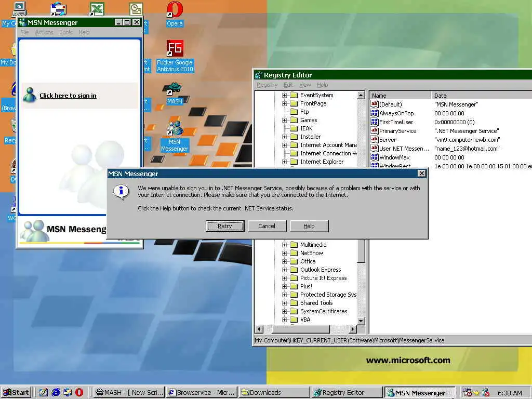Expand the Games registry key
Viewport: 532px width, 399px height.
[x=284, y=120]
